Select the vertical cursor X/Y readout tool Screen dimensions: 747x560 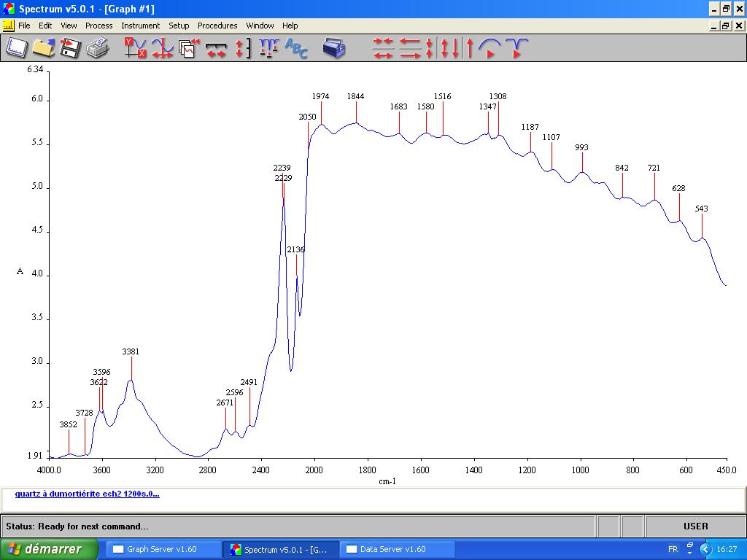pyautogui.click(x=136, y=49)
